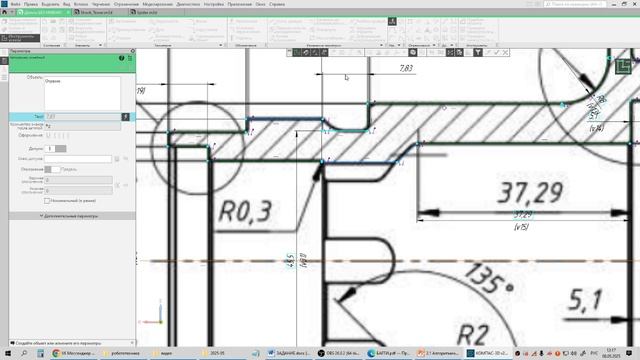Toggle the Отклонения / Предель switch
The height and width of the screenshot is (360, 640).
[x=52, y=169]
